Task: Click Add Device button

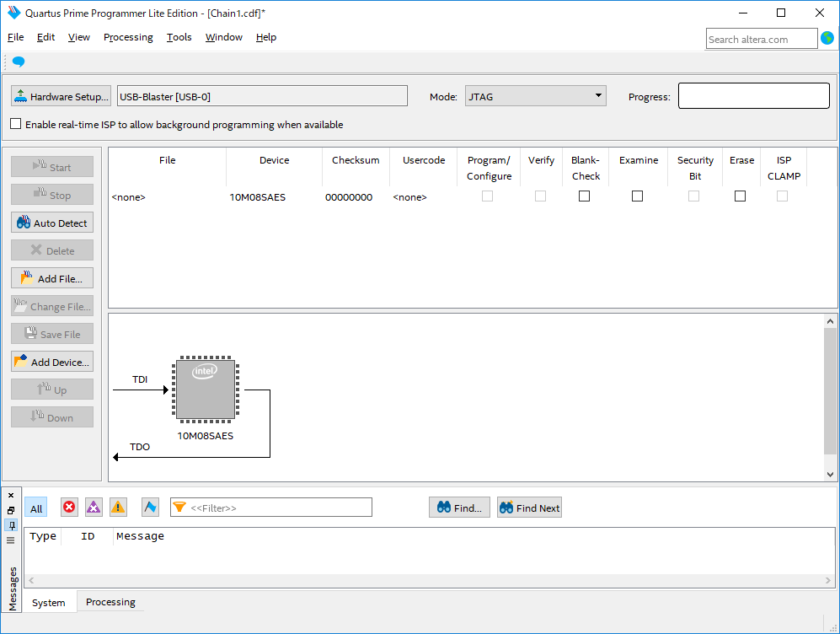Action: coord(52,363)
